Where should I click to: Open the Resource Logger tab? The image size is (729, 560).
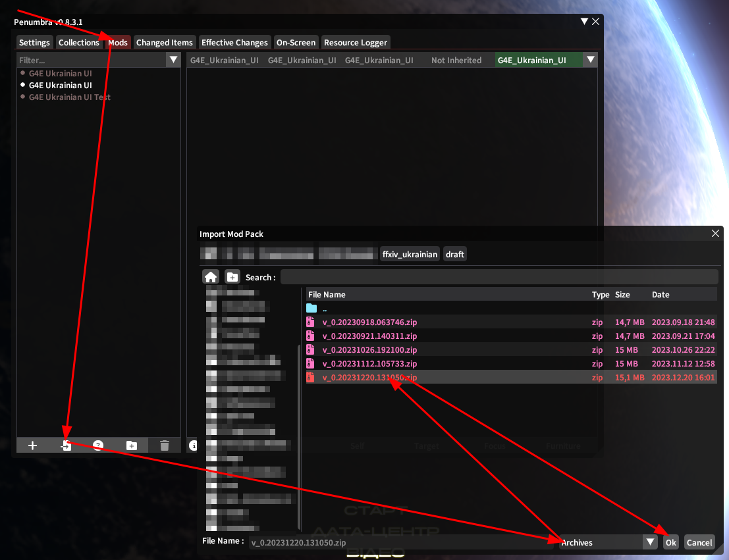[x=356, y=42]
